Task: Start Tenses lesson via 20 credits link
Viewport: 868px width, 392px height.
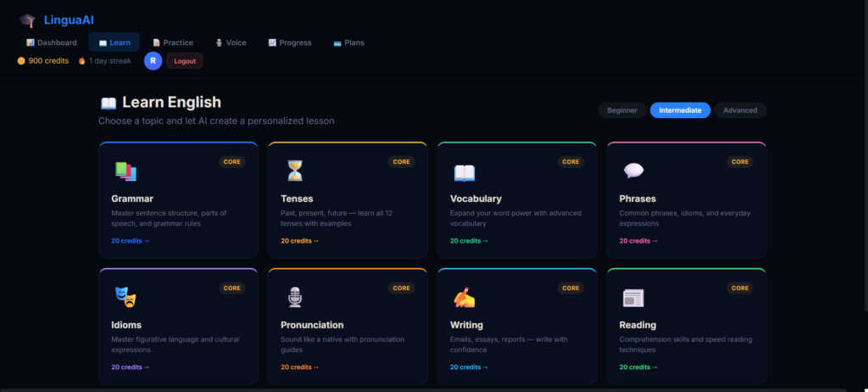Action: pos(299,241)
